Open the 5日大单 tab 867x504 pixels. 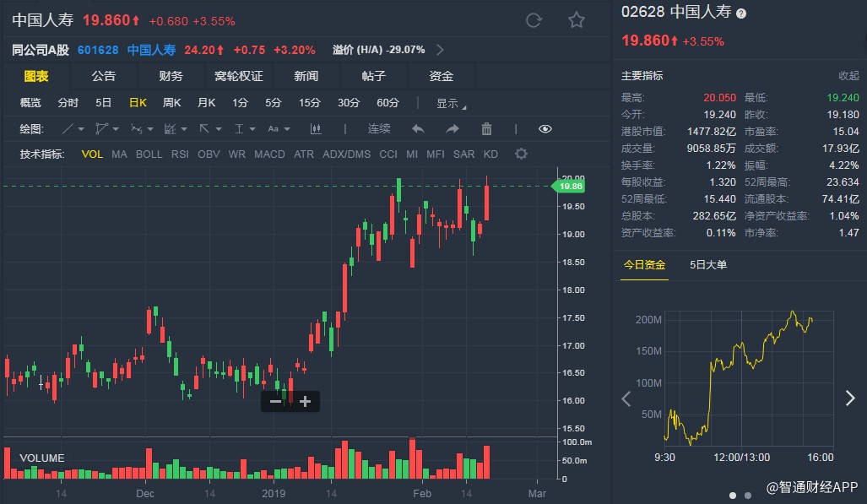pyautogui.click(x=708, y=265)
